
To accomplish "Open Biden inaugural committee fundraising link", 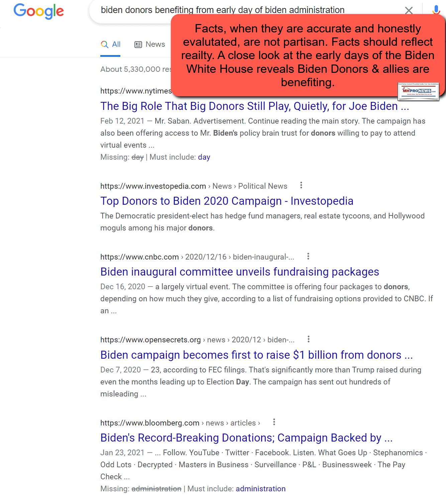I will (x=239, y=272).
